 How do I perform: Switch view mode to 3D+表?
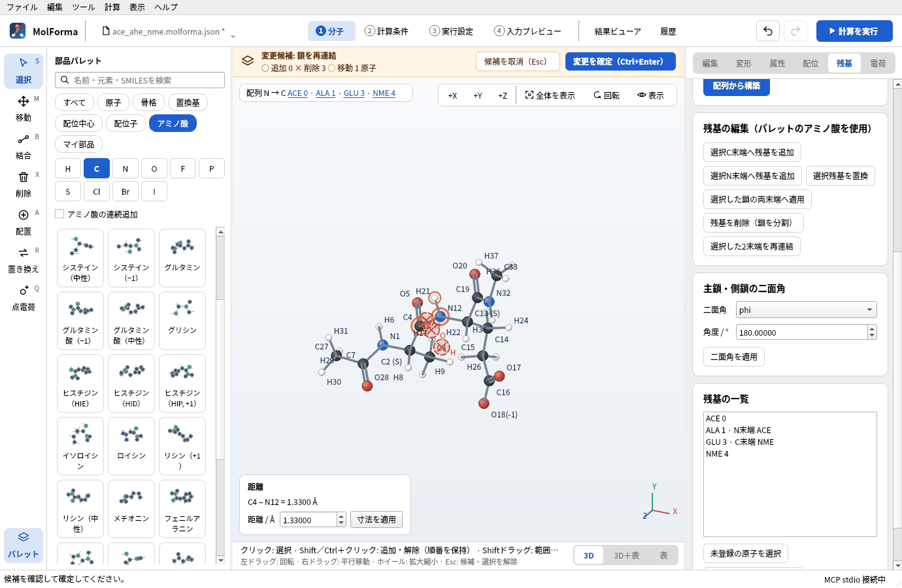[x=626, y=555]
